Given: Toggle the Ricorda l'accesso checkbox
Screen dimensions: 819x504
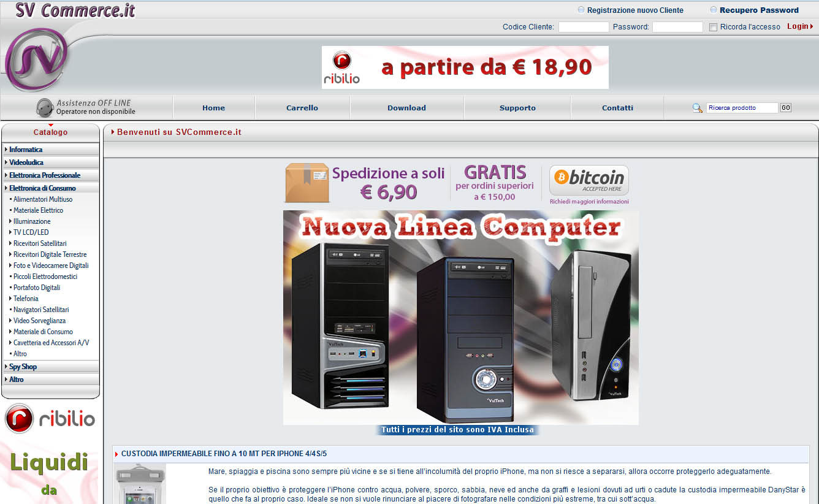Looking at the screenshot, I should point(713,27).
